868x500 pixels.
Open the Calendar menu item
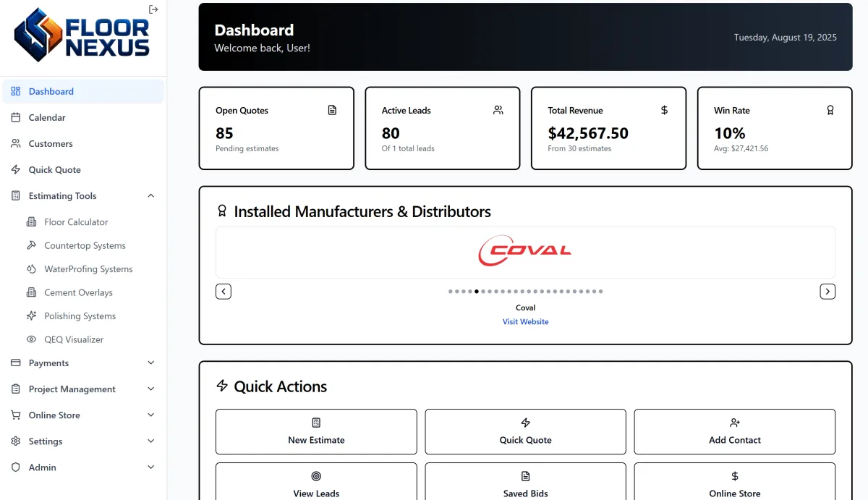click(83, 117)
